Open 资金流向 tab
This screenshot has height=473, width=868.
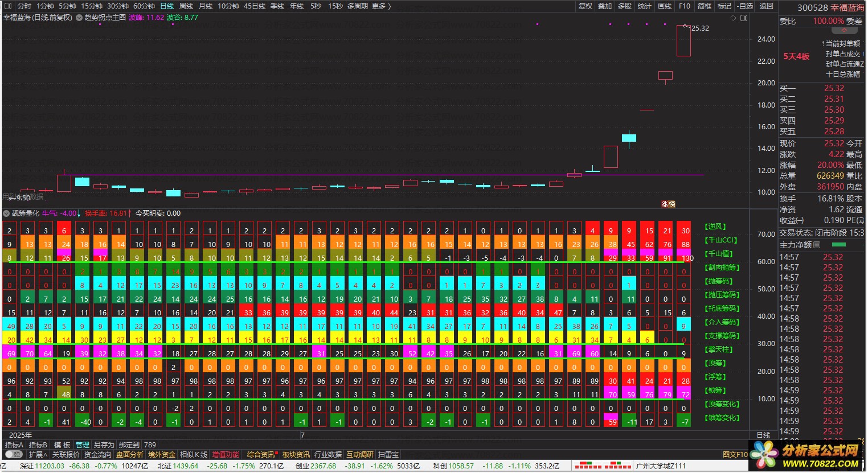[98, 455]
